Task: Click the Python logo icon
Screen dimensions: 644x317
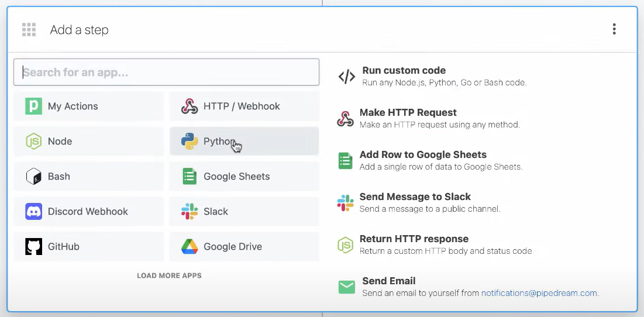Action: (190, 142)
